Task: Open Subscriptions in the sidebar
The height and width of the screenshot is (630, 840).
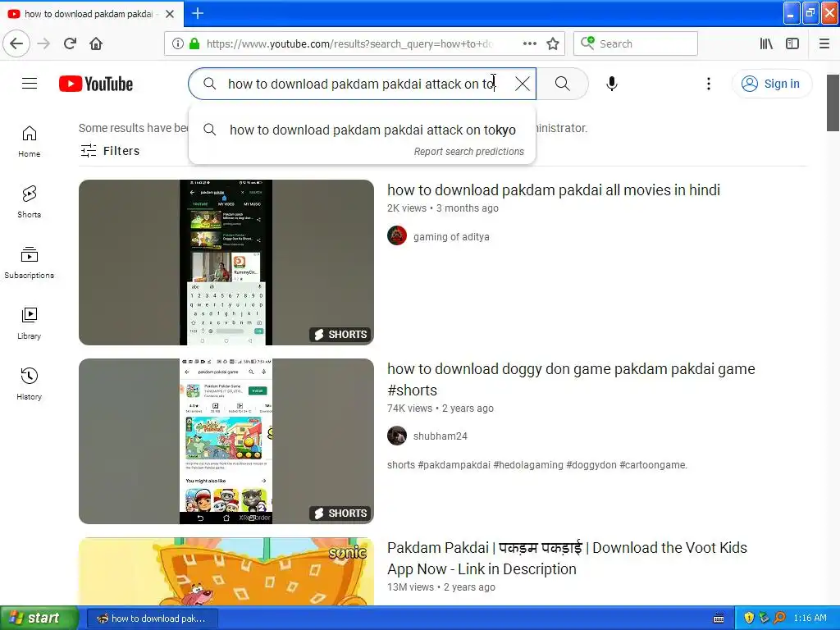Action: pyautogui.click(x=30, y=262)
